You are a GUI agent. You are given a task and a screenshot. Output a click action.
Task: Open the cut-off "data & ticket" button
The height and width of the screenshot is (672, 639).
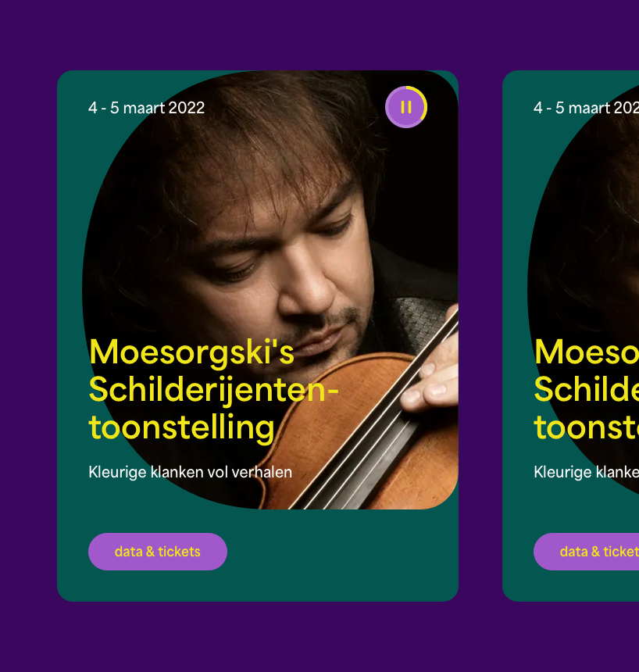coord(587,552)
